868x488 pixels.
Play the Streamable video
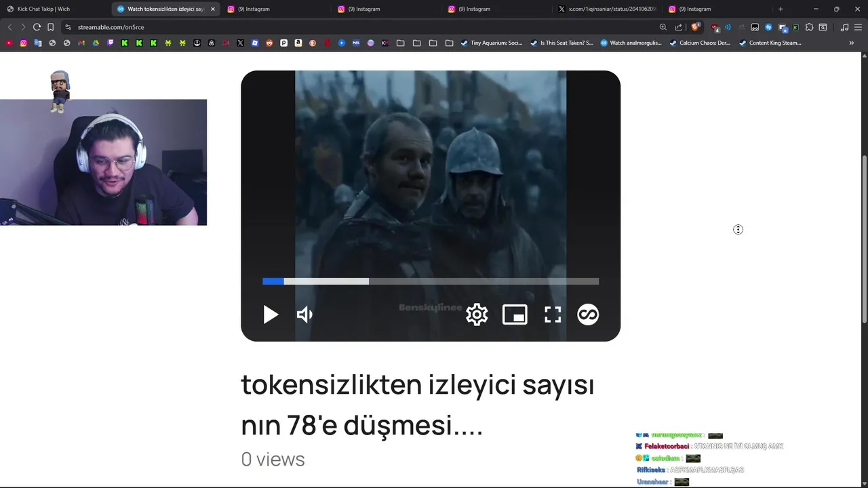pyautogui.click(x=271, y=314)
